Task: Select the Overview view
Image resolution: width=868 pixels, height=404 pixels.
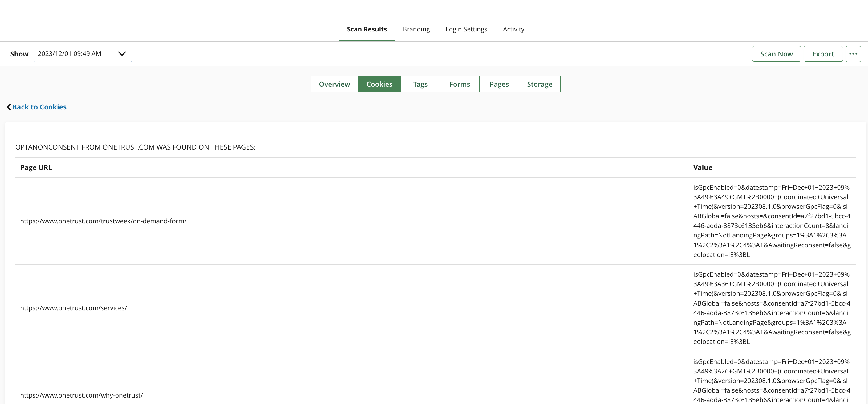Action: [334, 84]
